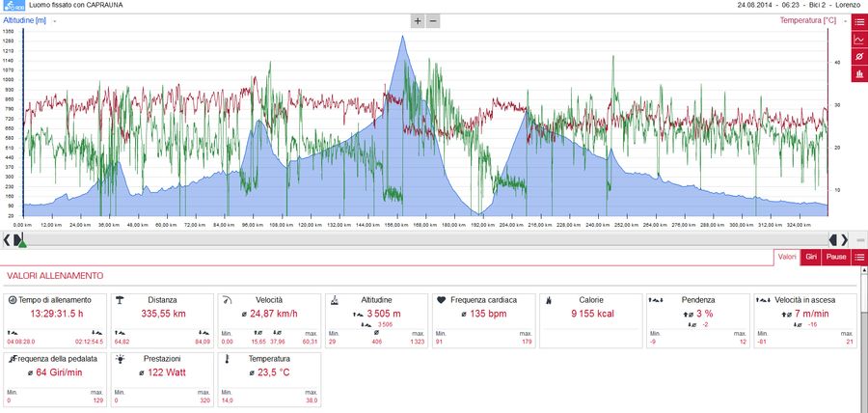
Task: Click the start time 06:23 in header
Action: 791,5
